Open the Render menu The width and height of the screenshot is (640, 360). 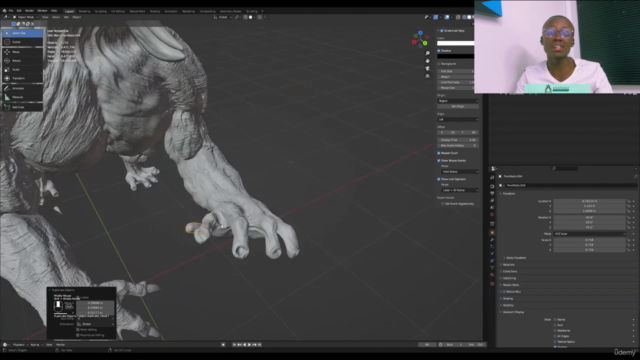click(x=29, y=11)
